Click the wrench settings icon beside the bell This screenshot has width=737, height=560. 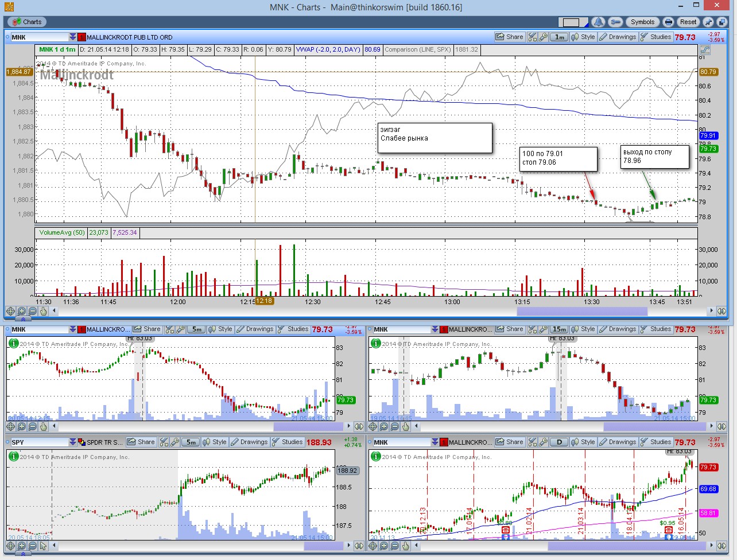point(615,22)
